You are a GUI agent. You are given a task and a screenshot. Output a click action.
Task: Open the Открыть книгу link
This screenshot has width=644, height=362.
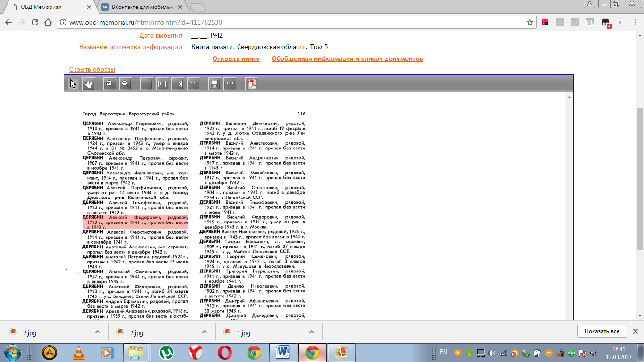point(236,59)
